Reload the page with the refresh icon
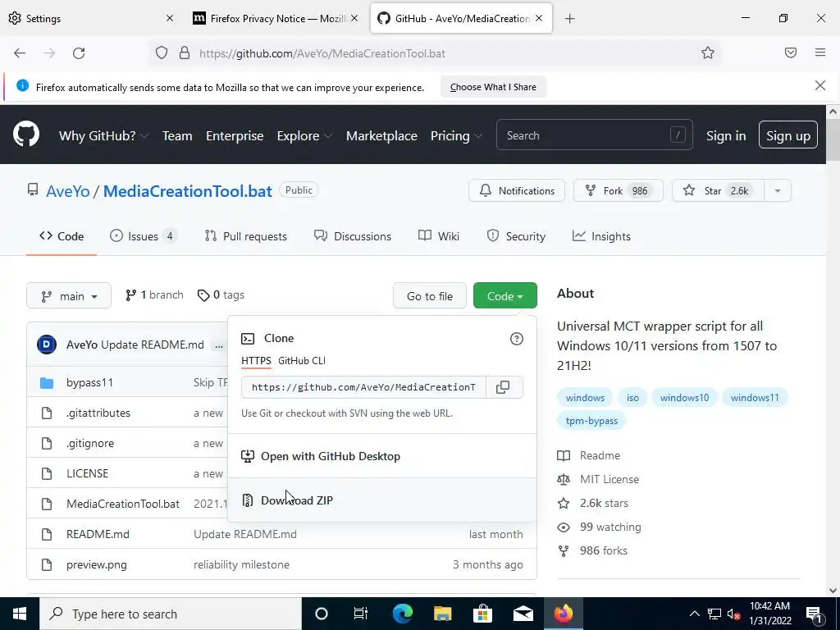840x630 pixels. coord(79,53)
